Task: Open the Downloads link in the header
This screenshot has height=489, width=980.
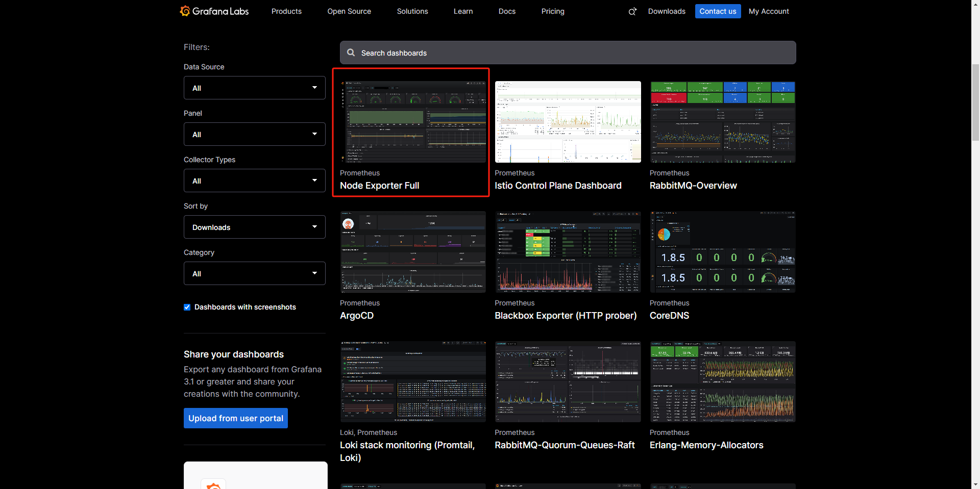Action: pyautogui.click(x=667, y=11)
